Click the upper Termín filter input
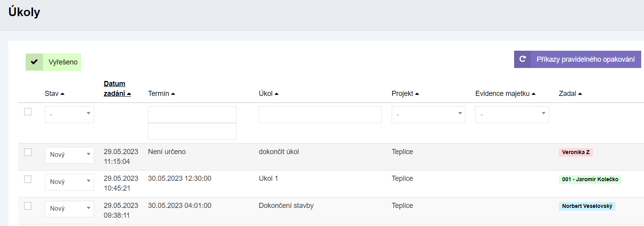644x226 pixels. pyautogui.click(x=192, y=114)
